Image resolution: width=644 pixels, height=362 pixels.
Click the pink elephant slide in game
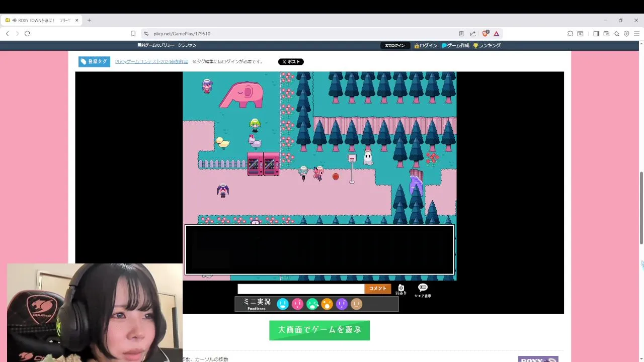point(242,96)
